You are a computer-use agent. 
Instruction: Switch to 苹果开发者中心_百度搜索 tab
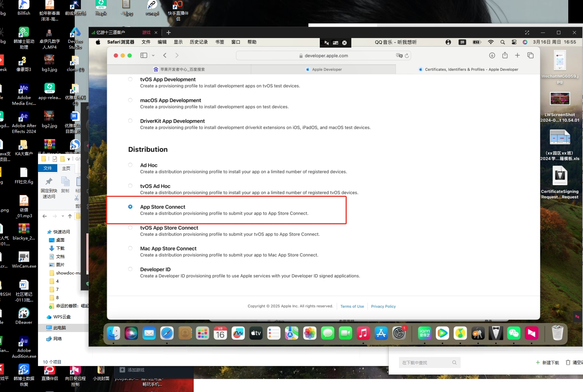[179, 69]
